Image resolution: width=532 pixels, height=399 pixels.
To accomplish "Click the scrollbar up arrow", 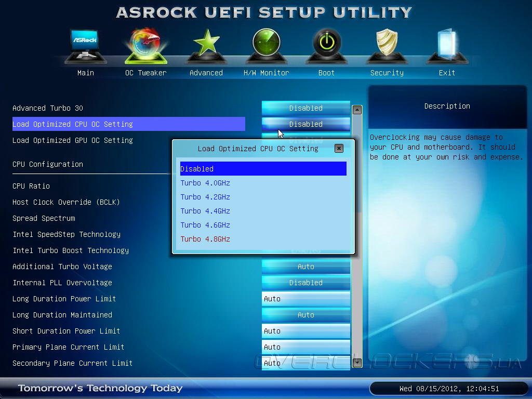I will click(x=357, y=110).
